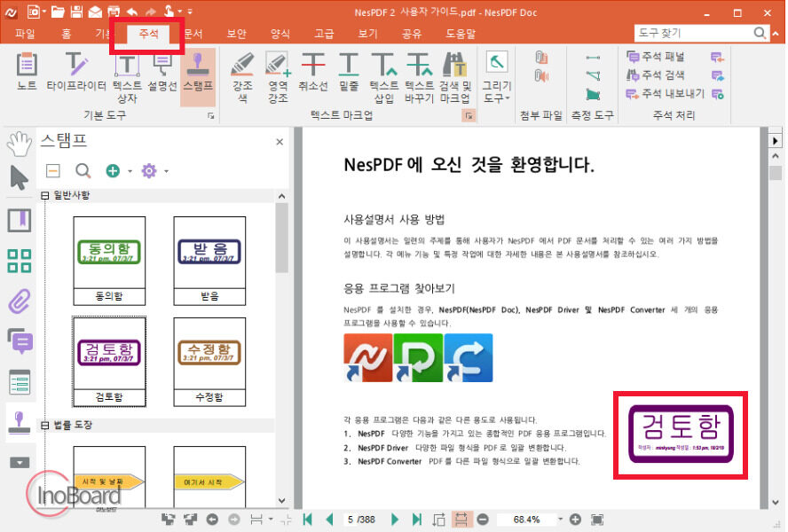The height and width of the screenshot is (532, 788).
Task: Expand more sidebar panels down arrow
Action: click(x=20, y=463)
